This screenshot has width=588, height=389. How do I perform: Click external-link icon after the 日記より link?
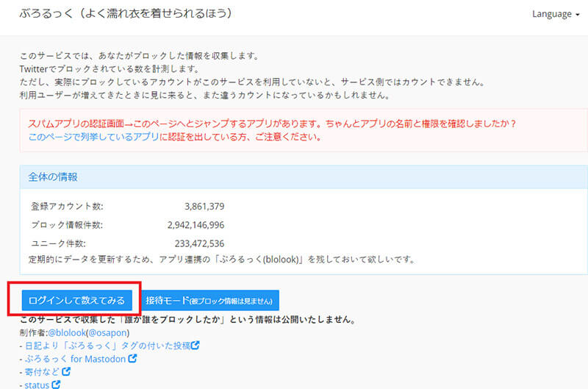[x=195, y=345]
